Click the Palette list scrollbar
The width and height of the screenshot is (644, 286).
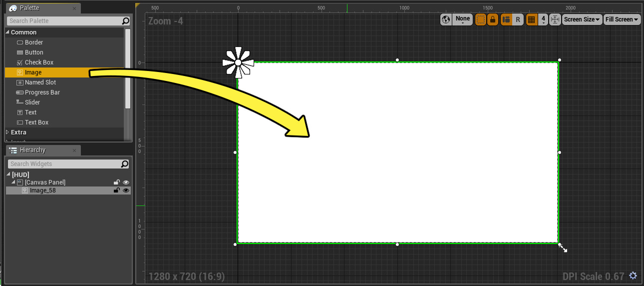(x=128, y=68)
